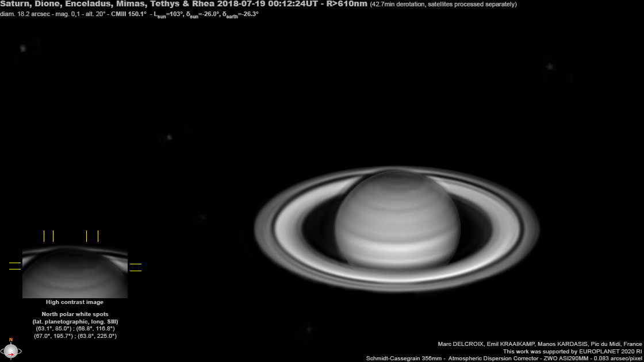Click the faint moon dot near the top-right
This screenshot has height=362, width=644.
pos(550,66)
